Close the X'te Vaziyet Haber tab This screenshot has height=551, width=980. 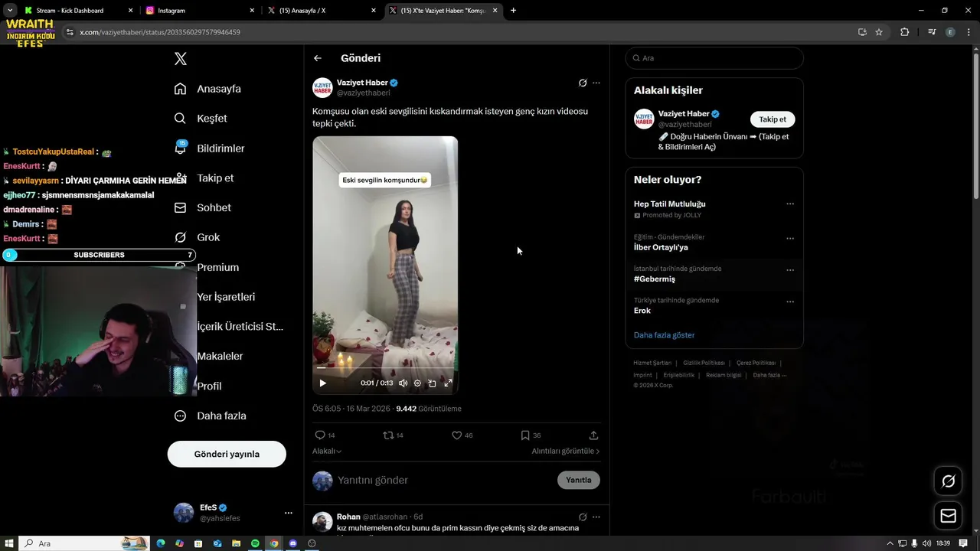pos(495,11)
